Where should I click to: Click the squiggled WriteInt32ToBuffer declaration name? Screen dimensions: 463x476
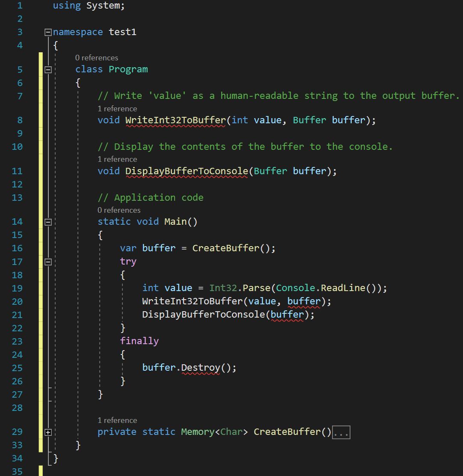(x=175, y=120)
